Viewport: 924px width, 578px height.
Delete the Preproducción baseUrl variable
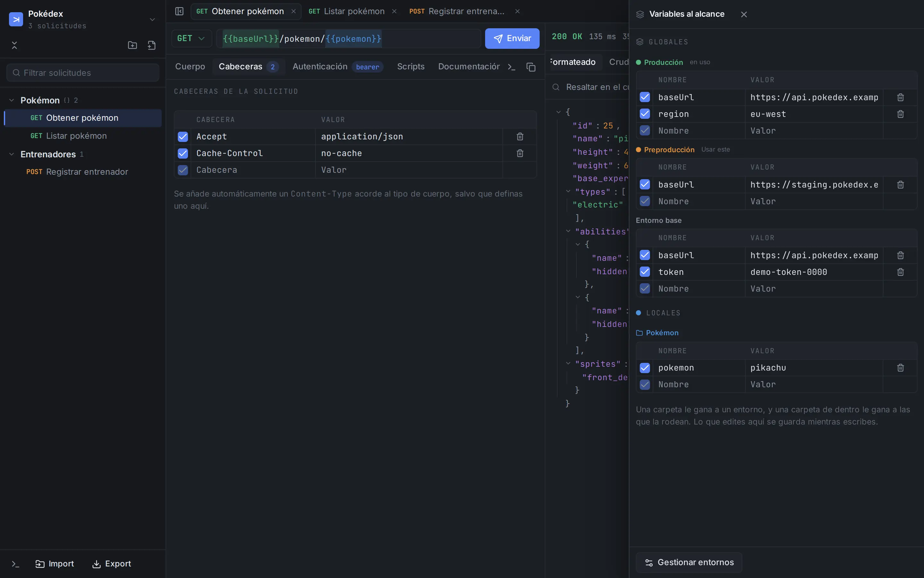pos(900,185)
